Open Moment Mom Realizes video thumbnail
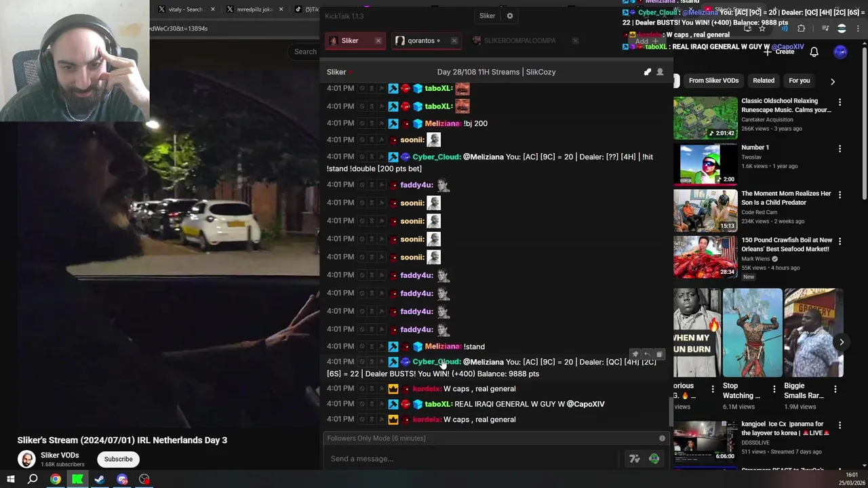 point(705,211)
